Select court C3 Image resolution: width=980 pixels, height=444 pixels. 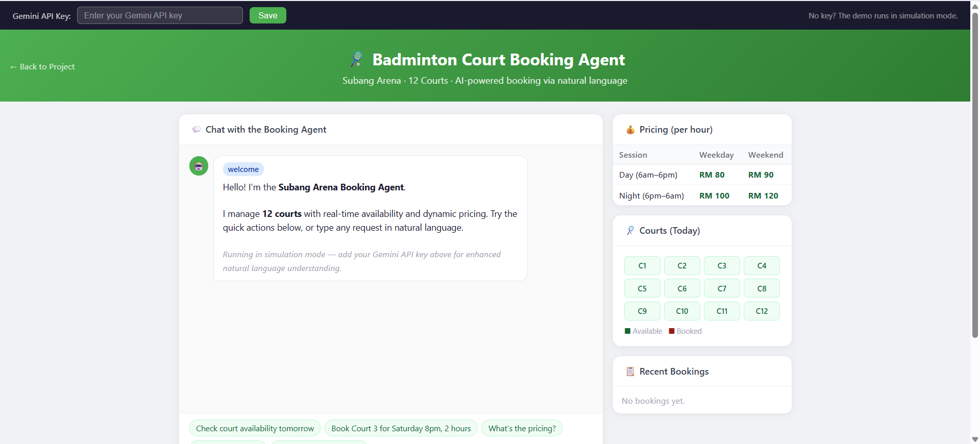722,265
